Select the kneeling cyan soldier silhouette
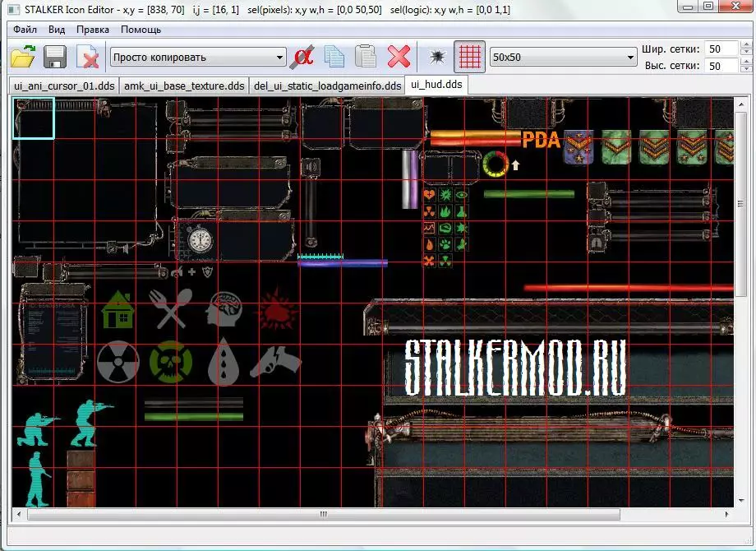The width and height of the screenshot is (756, 551). click(38, 429)
